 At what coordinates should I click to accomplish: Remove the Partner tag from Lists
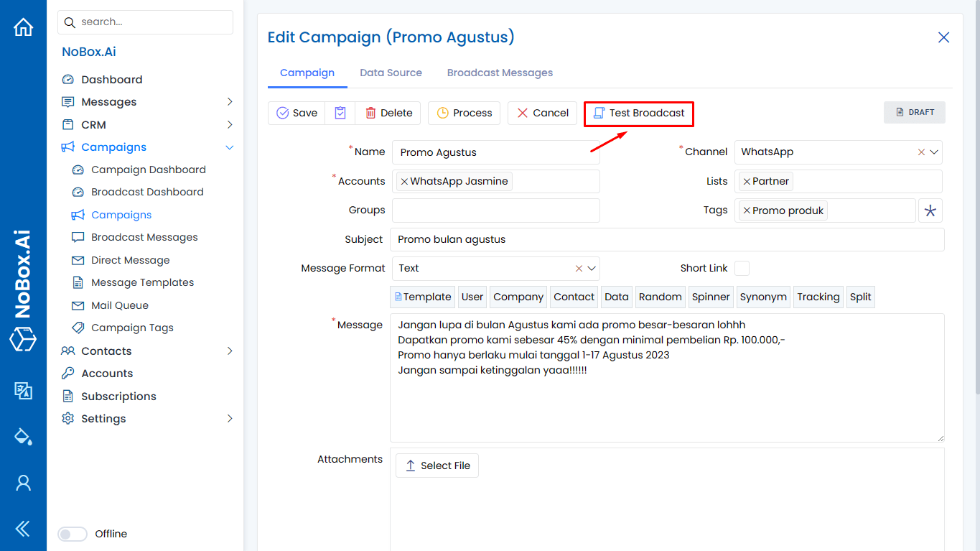tap(747, 182)
